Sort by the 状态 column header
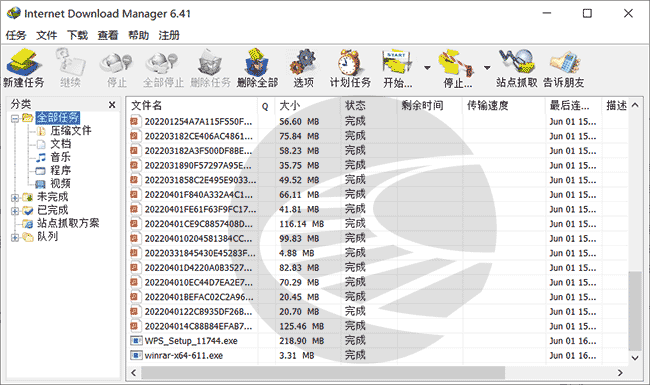The image size is (650, 385). (369, 106)
